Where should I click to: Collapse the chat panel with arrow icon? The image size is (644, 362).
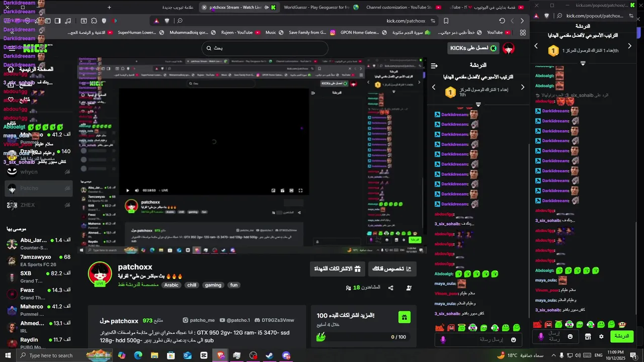[434, 65]
